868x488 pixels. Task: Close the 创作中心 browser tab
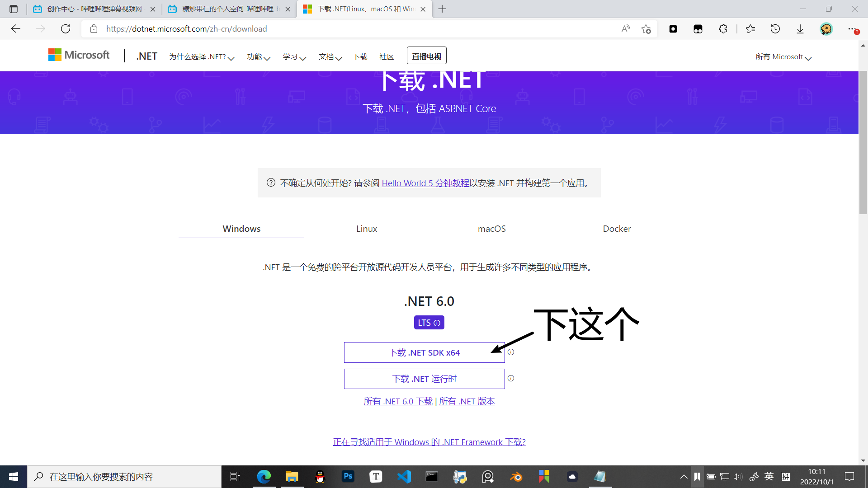[152, 9]
